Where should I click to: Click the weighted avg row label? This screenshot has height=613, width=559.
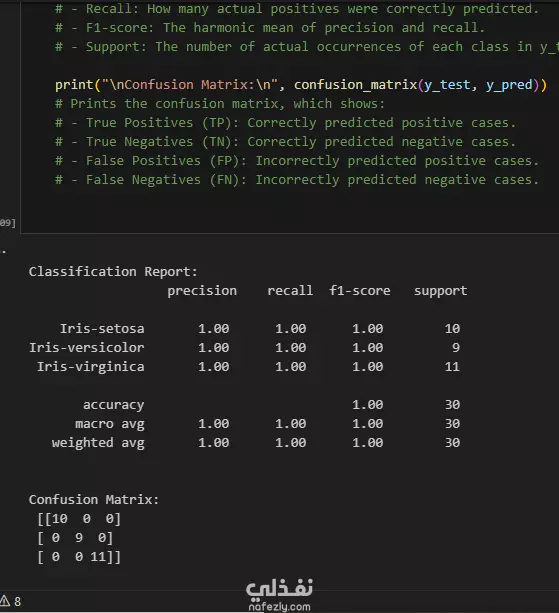[x=98, y=443]
